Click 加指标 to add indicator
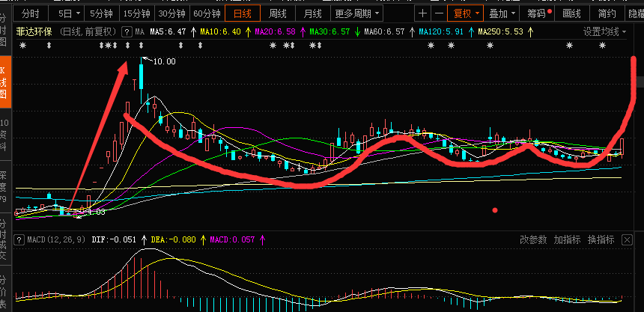 (x=567, y=239)
